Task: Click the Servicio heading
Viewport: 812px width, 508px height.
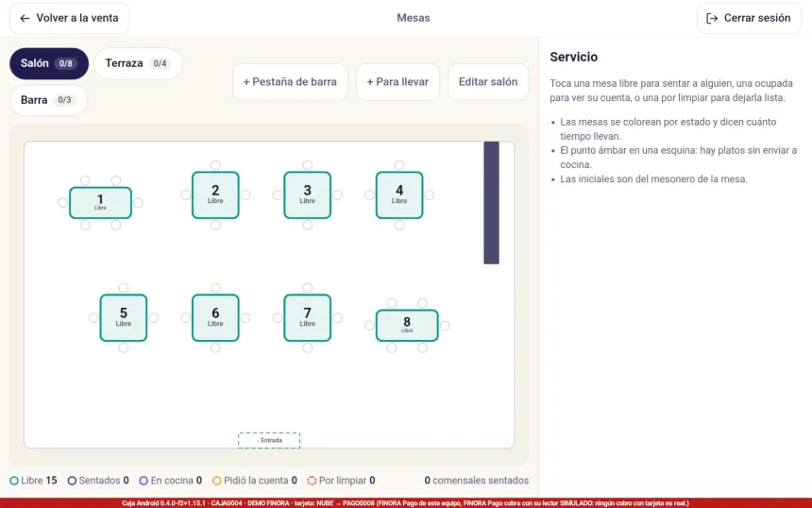Action: click(574, 57)
